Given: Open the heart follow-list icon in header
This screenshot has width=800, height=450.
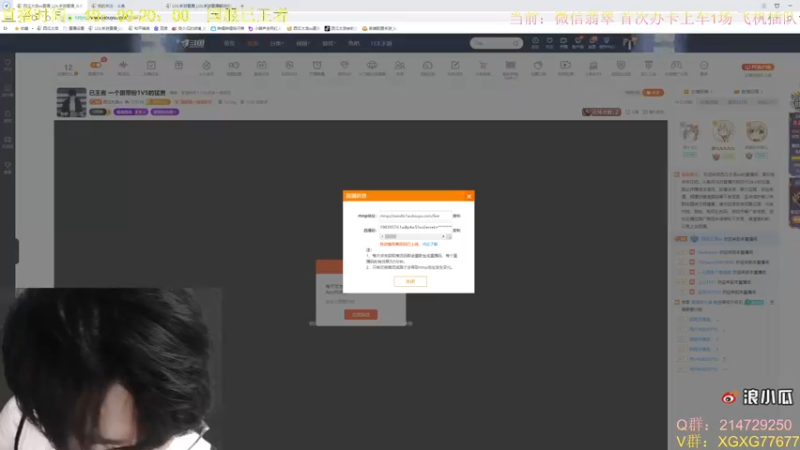Looking at the screenshot, I should 549,42.
